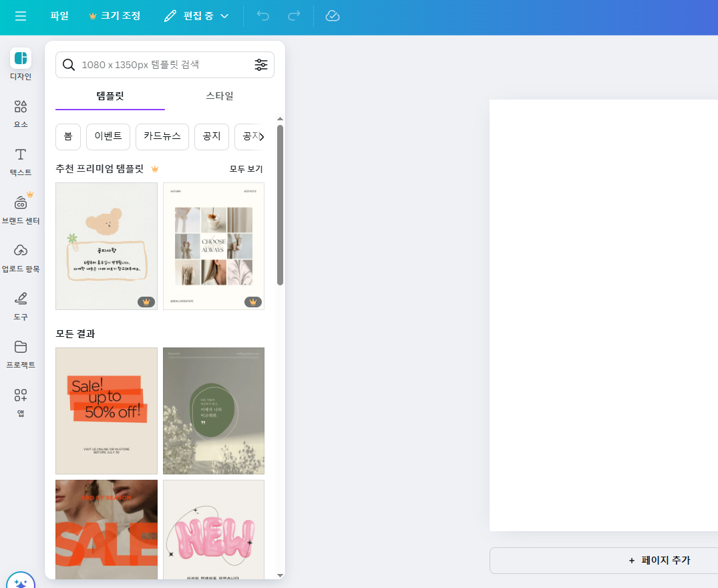Screen dimensions: 718x588
Task: Open the search filter options icon
Action: 261,64
